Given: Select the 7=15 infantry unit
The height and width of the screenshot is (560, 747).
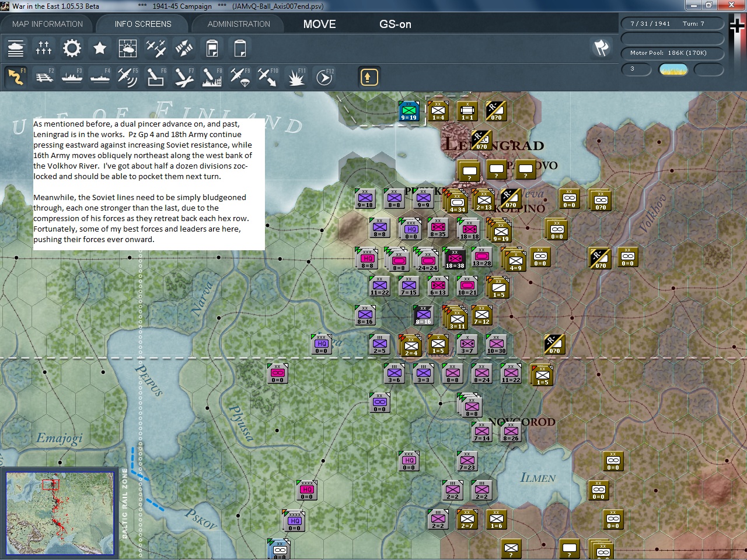Looking at the screenshot, I should pyautogui.click(x=409, y=286).
